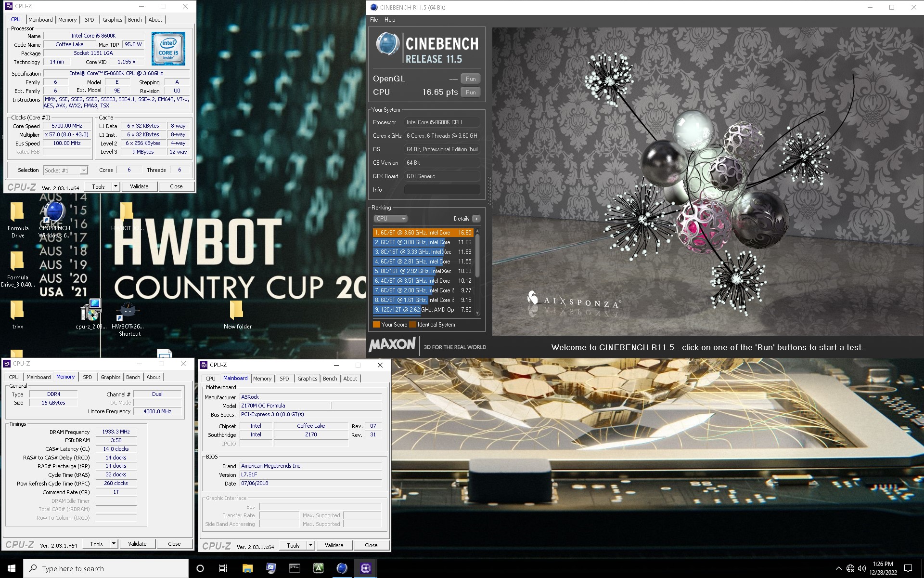Click the Multiplier x 57.0 value in CPU-Z
This screenshot has width=924, height=578.
(67, 135)
